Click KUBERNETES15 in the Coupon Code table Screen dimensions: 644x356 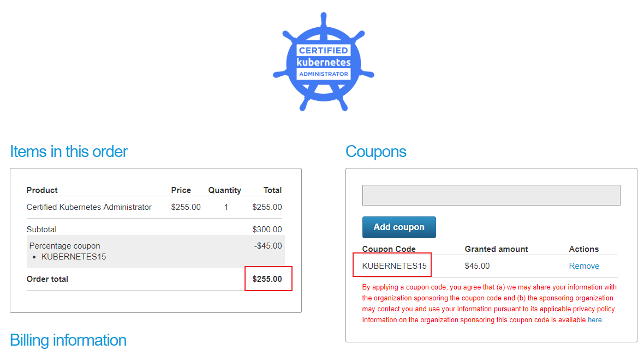coord(394,266)
